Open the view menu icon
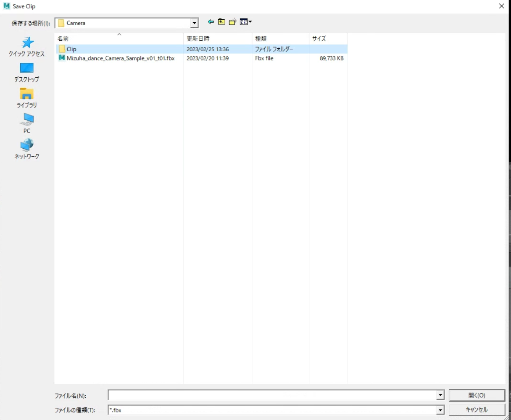The width and height of the screenshot is (511, 420). click(x=246, y=22)
